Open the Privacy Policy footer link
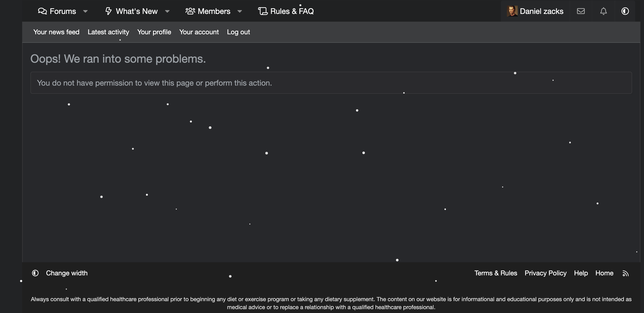Viewport: 644px width, 313px height. (545, 273)
